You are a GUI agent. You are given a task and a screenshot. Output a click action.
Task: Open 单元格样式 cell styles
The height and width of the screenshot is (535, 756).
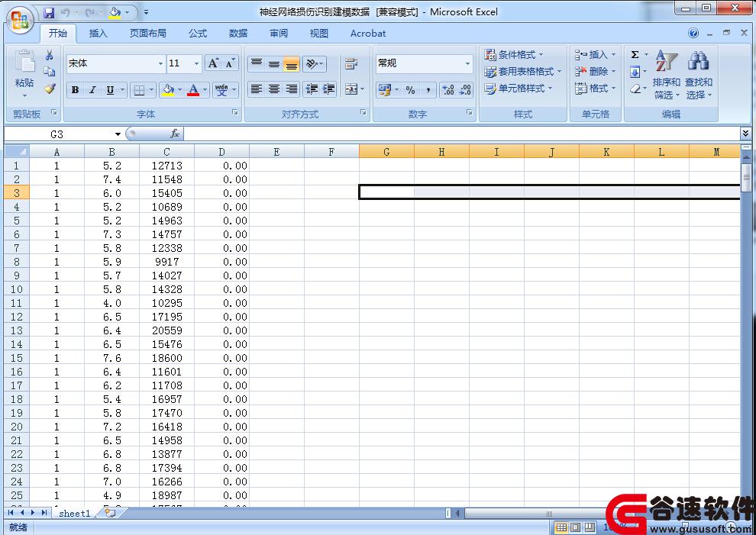click(x=519, y=89)
